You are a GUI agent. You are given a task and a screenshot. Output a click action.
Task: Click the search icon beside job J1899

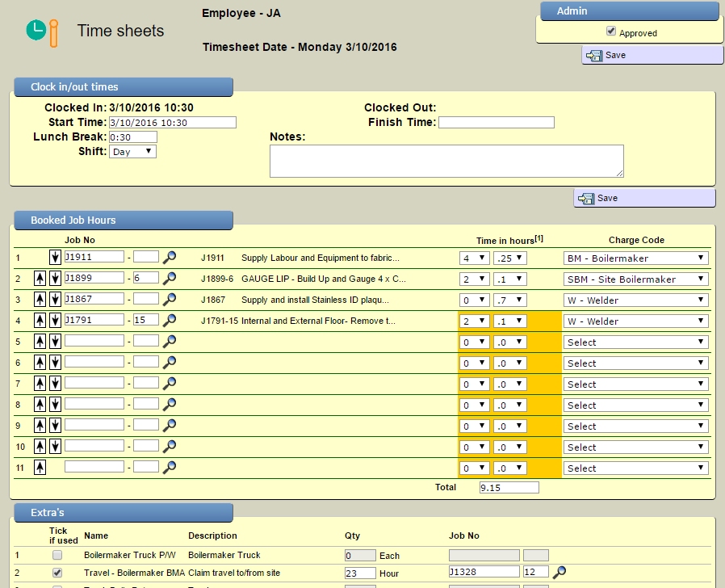click(x=170, y=279)
